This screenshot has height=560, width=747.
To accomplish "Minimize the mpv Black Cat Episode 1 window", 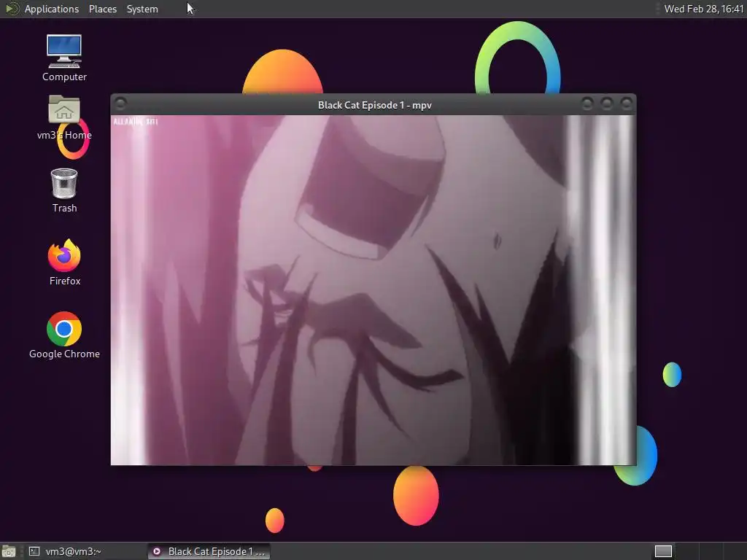I will 587,104.
